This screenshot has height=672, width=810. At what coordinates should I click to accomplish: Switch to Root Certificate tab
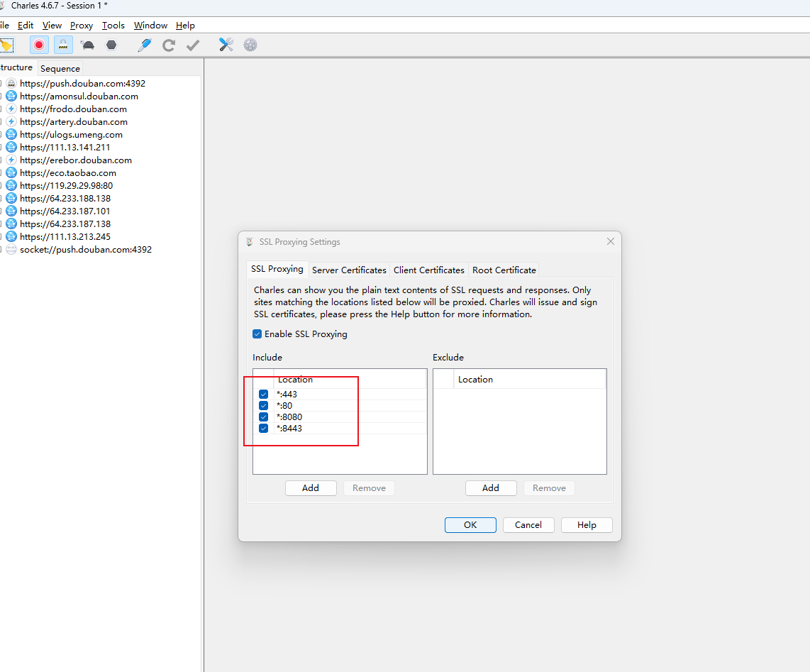pos(504,270)
